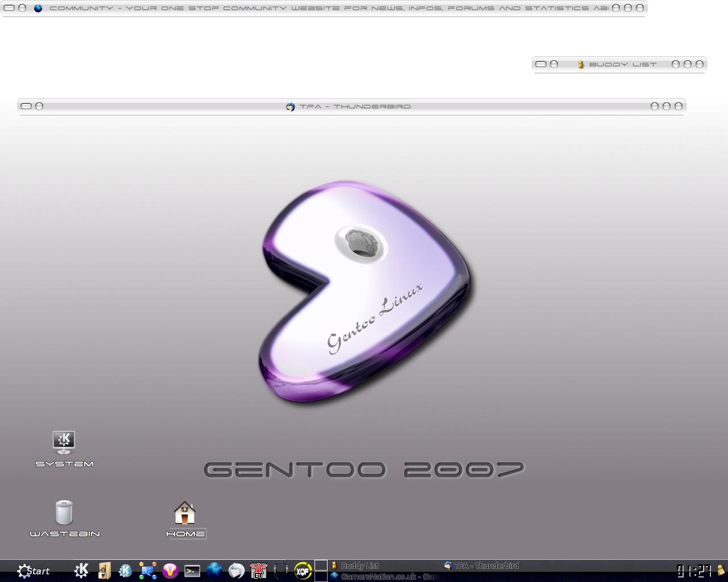Launch the purple V application icon
Image resolution: width=728 pixels, height=582 pixels.
point(169,570)
